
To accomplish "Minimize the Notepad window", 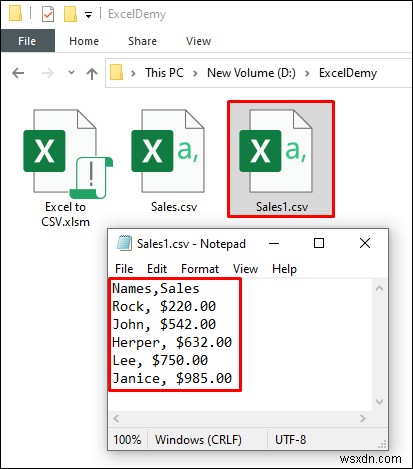I will pos(274,243).
